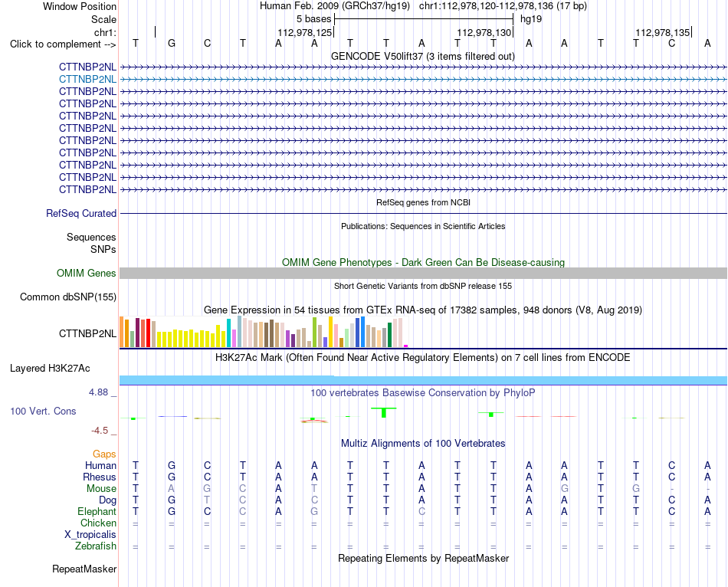Click 'Multiz Alignments of 100 Vertebrates' title
The image size is (728, 587).
423,443
